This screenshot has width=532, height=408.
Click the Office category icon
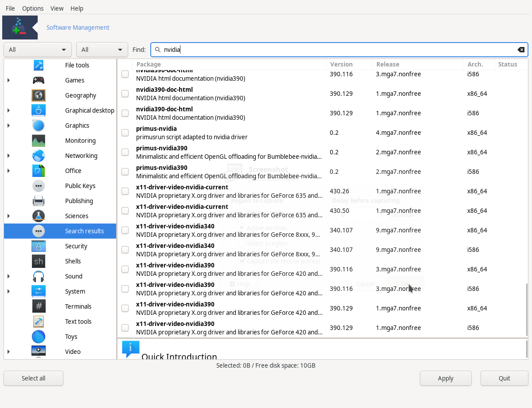[x=39, y=171]
